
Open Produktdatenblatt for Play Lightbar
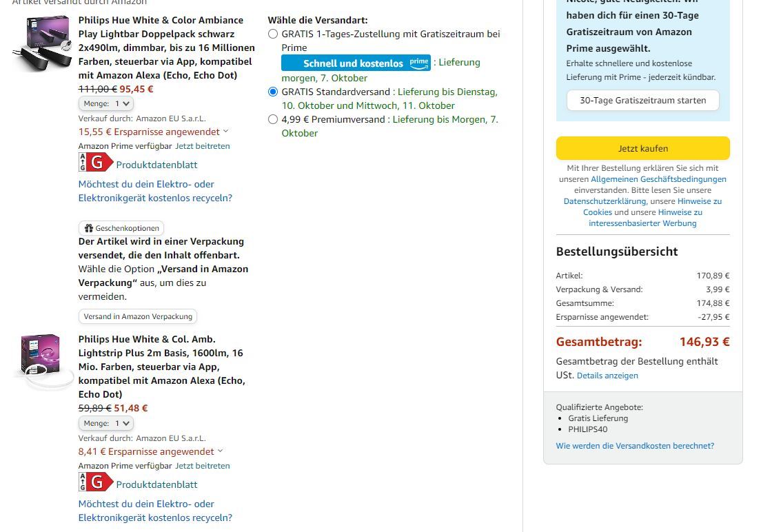(156, 165)
